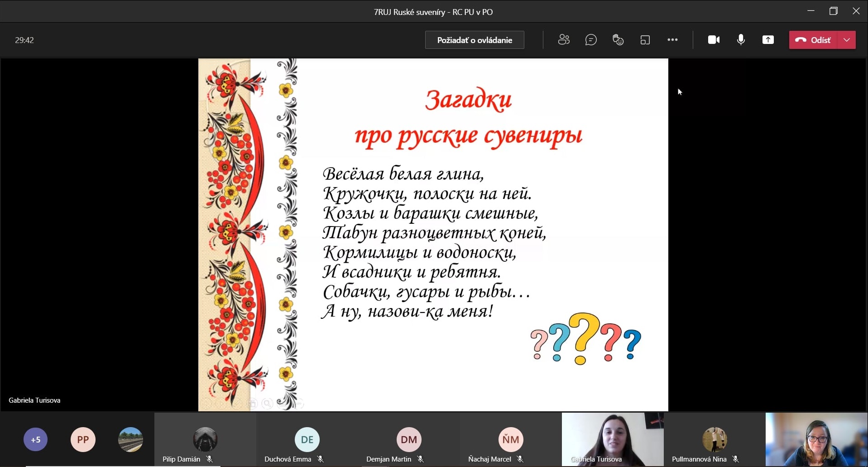Click the breakout rooms icon

coord(645,40)
